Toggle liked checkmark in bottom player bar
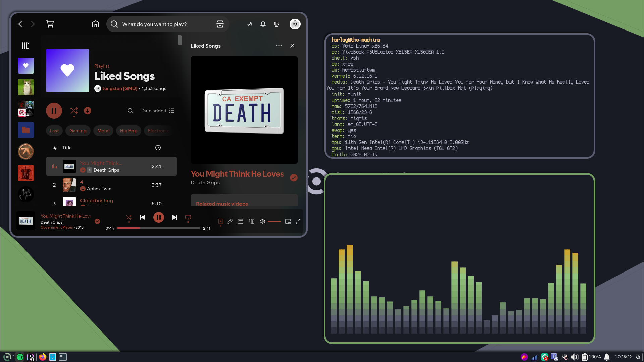 pos(97,221)
